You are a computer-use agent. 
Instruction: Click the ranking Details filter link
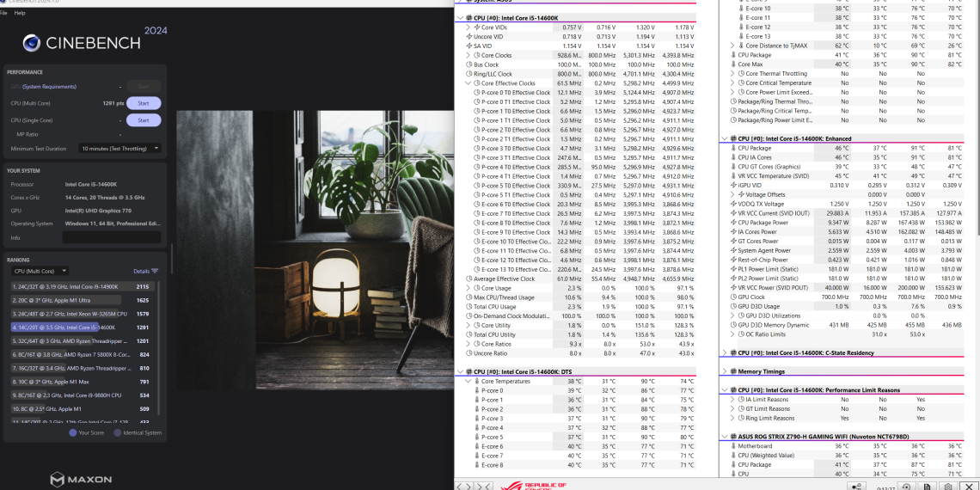145,272
